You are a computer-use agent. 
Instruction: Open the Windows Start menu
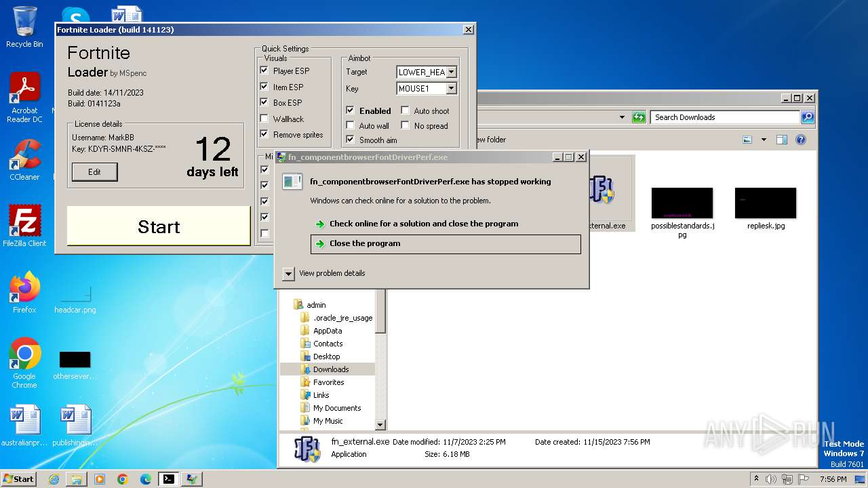coord(18,479)
